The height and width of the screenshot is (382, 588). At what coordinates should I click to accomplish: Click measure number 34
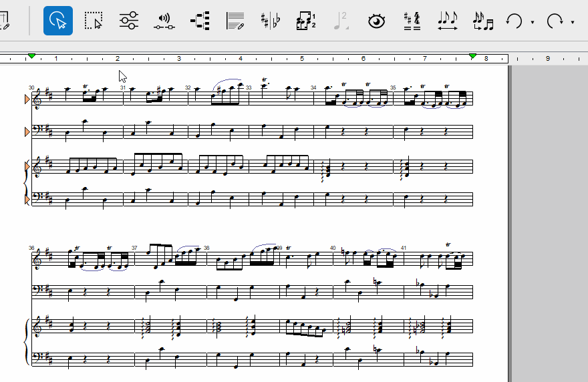[x=313, y=87]
